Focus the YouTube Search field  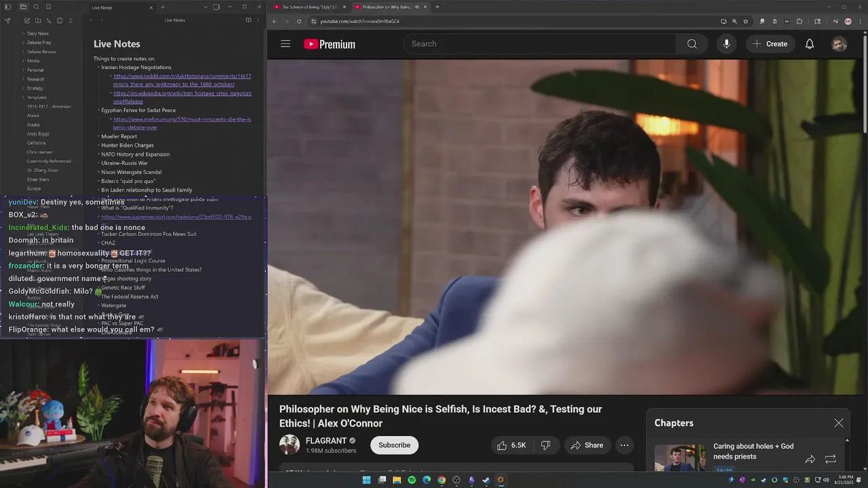click(x=540, y=44)
